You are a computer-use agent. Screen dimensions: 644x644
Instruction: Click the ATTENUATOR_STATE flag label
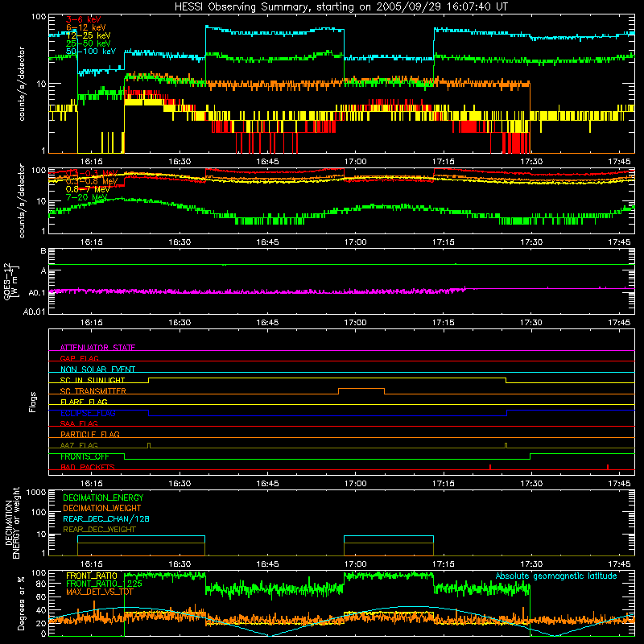tap(97, 348)
